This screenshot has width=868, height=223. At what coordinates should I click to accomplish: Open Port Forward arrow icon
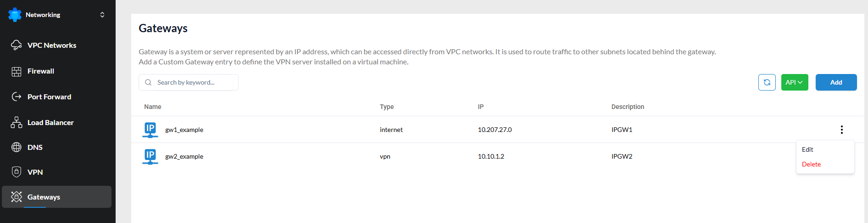17,97
